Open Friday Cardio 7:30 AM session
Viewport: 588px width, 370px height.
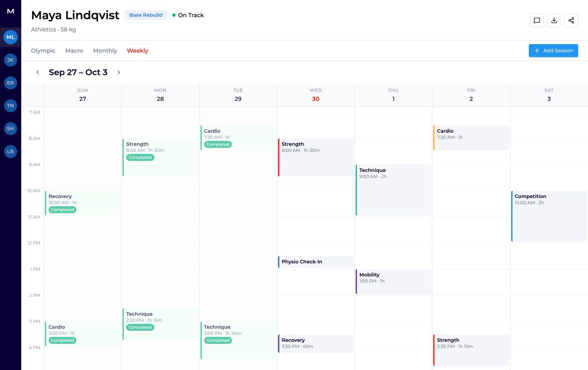pyautogui.click(x=471, y=138)
